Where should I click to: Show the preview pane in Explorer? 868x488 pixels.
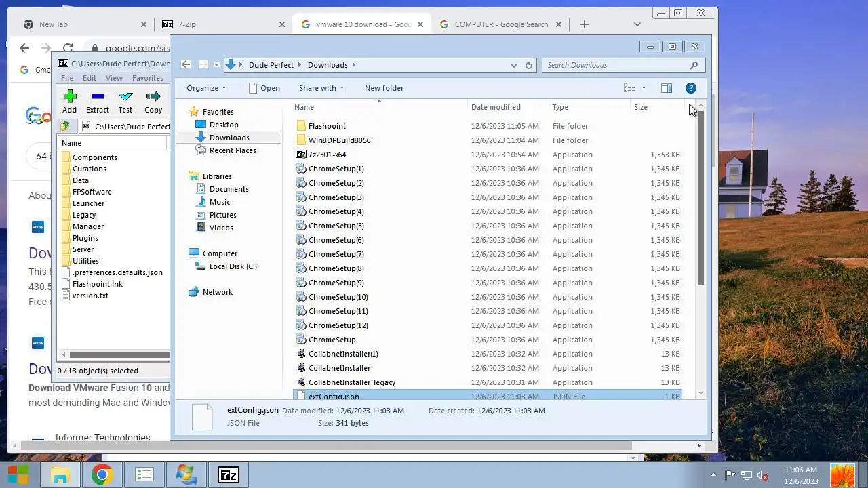(666, 88)
